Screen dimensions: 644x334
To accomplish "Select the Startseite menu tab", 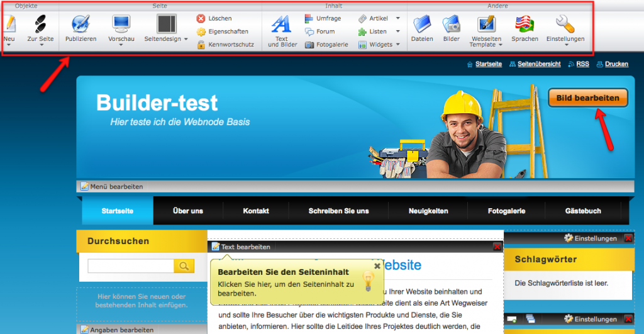I will click(x=118, y=211).
